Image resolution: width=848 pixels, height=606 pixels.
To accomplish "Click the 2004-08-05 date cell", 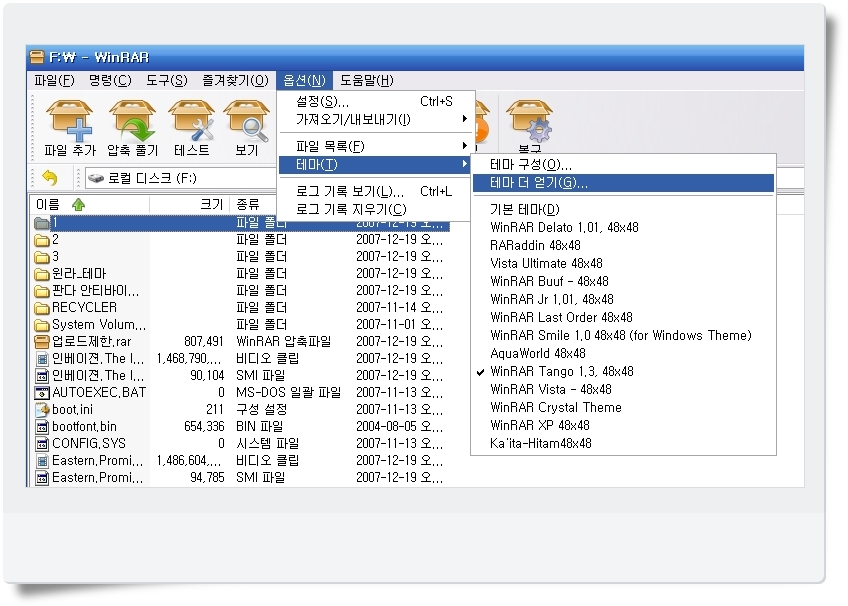I will (399, 427).
